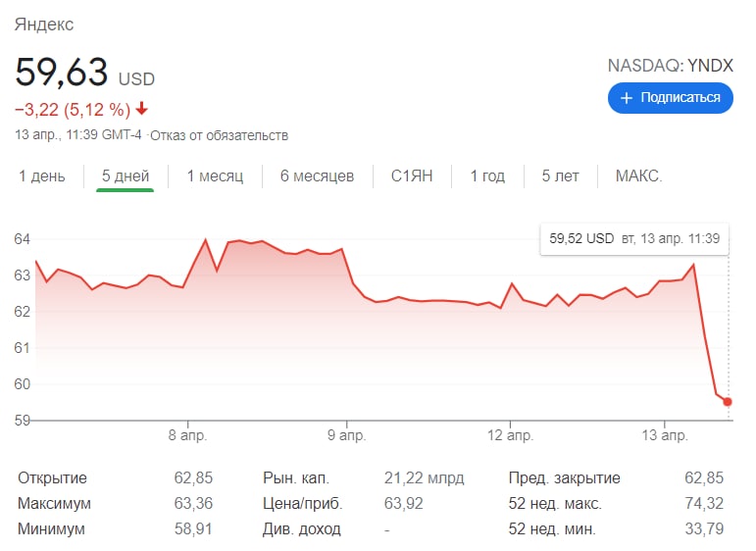The height and width of the screenshot is (551, 756).
Task: Click the Максимум value 63,36
Action: (193, 503)
